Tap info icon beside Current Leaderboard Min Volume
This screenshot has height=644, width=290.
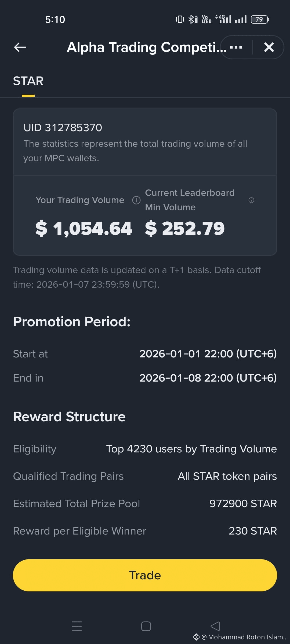pos(251,200)
